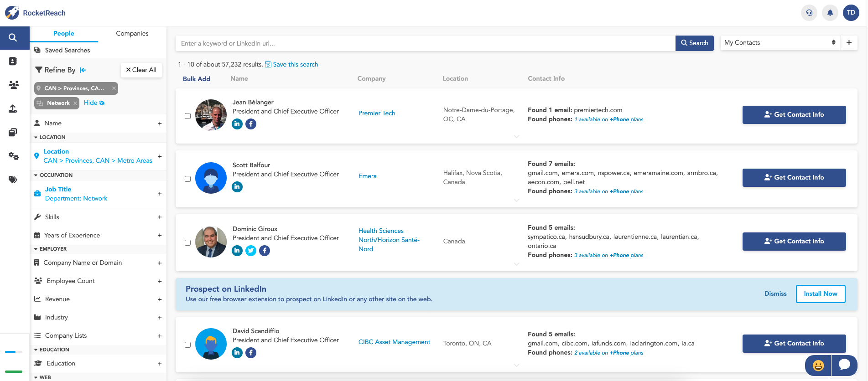Select David Scandiffio's checkbox

(187, 345)
